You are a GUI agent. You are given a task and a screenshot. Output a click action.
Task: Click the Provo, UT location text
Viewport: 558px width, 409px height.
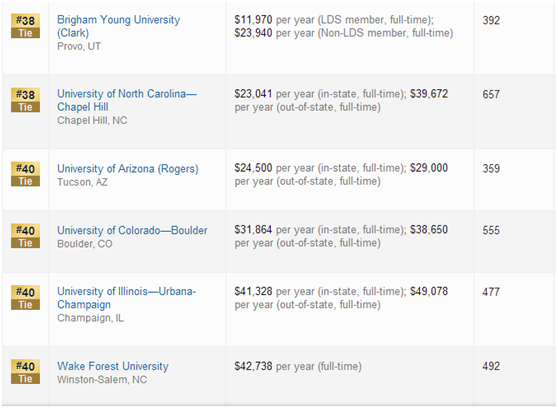(x=79, y=46)
